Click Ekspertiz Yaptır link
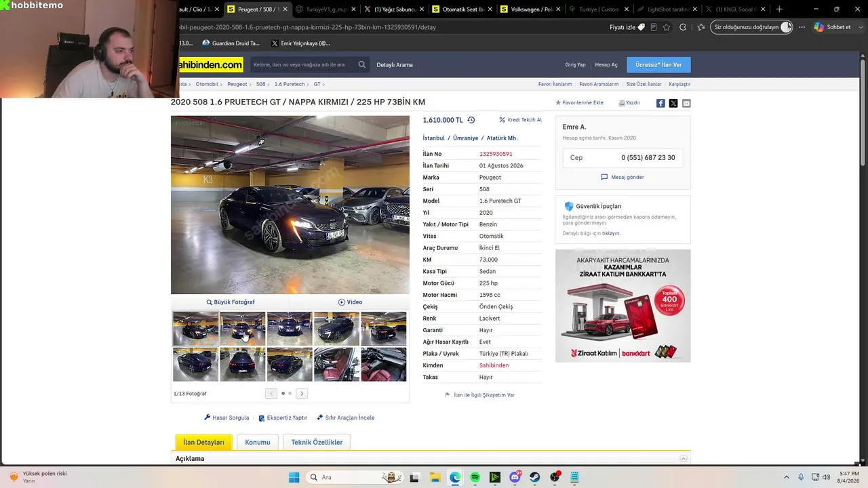 coord(283,418)
